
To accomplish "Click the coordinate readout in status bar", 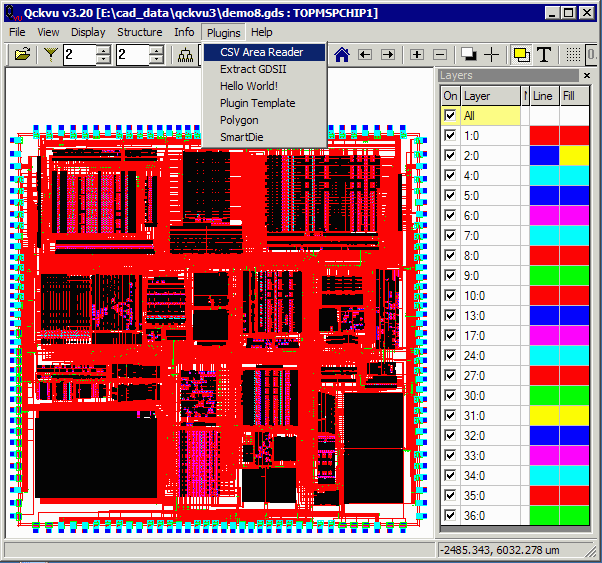I will 499,550.
